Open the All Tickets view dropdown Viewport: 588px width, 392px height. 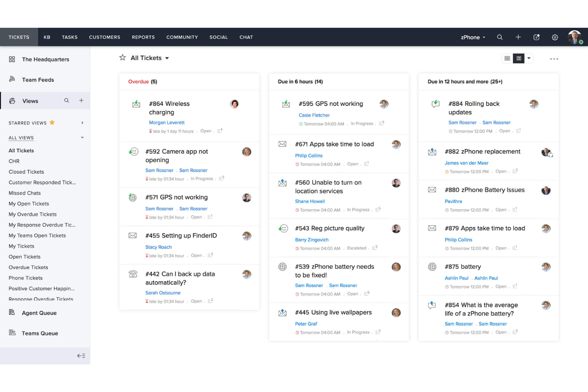[x=167, y=58]
